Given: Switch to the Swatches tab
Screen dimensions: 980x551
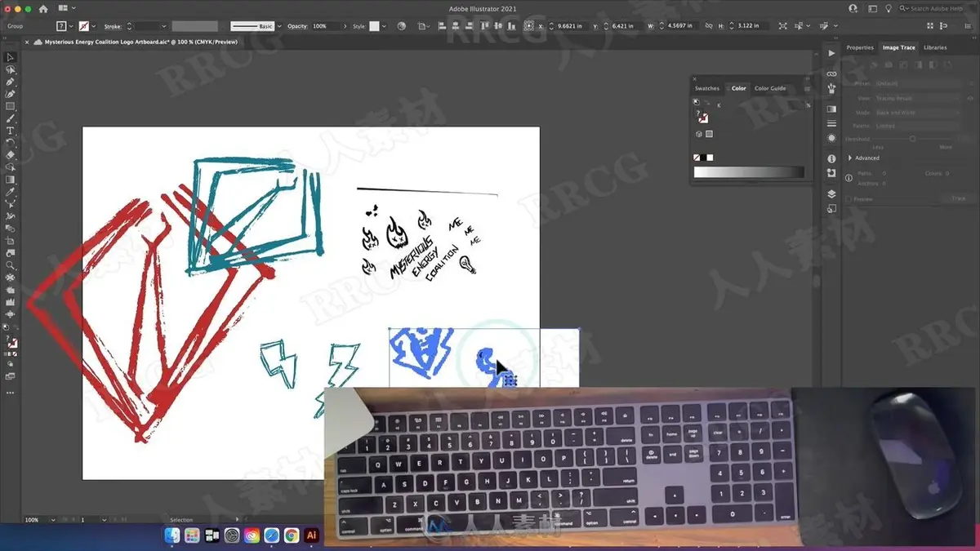Looking at the screenshot, I should (x=707, y=88).
